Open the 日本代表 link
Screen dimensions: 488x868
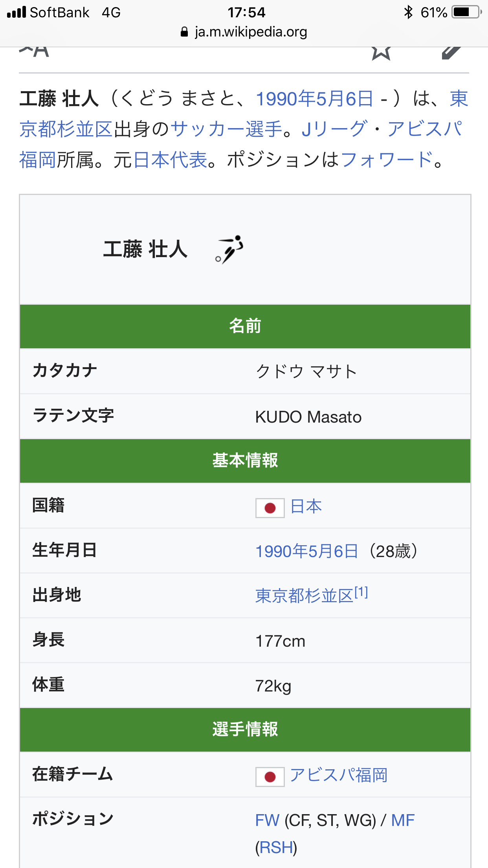170,160
